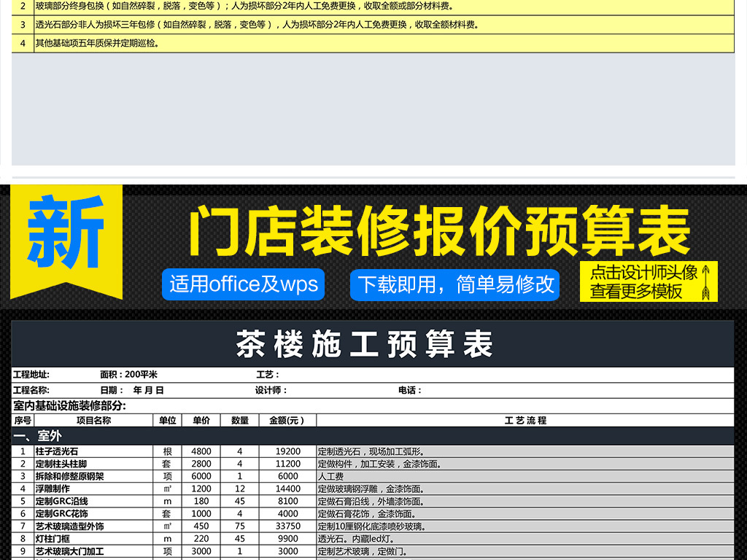The width and height of the screenshot is (747, 560).
Task: Select the 柱子透光石 item cell
Action: [93, 451]
